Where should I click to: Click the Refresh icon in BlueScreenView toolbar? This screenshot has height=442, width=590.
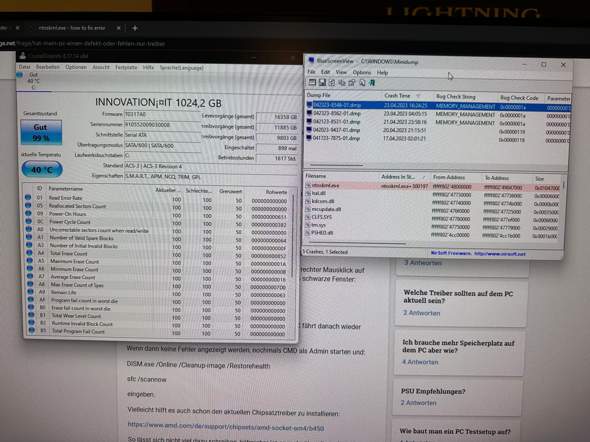click(x=332, y=83)
